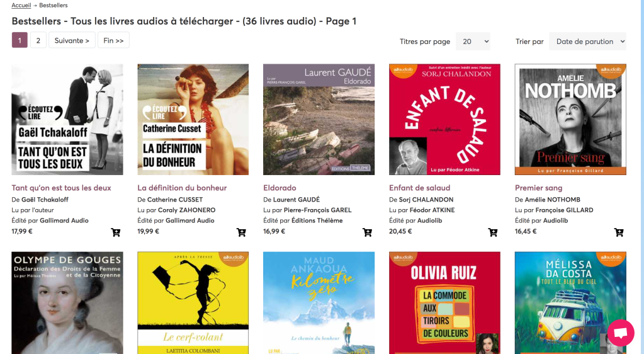Open the Olivia Ruiz audiobook cover
644x354 pixels.
point(445,303)
